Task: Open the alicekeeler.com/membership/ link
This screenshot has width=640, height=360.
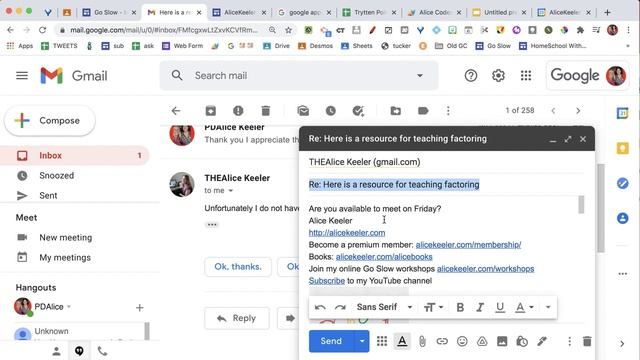Action: pos(468,245)
